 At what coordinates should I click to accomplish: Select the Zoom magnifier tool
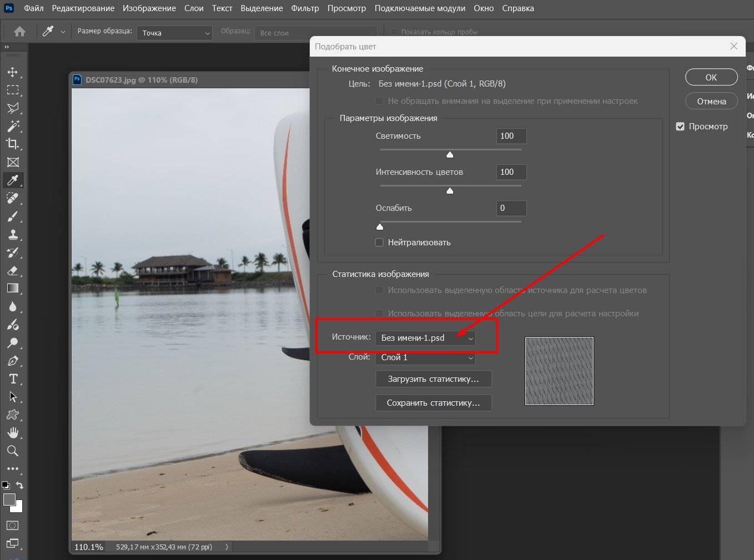pyautogui.click(x=13, y=451)
